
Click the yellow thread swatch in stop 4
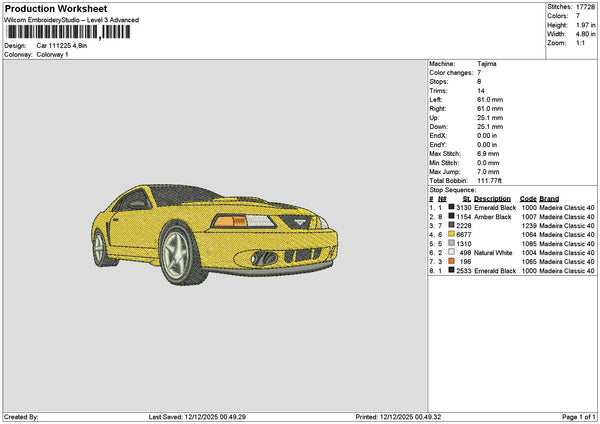coord(451,234)
